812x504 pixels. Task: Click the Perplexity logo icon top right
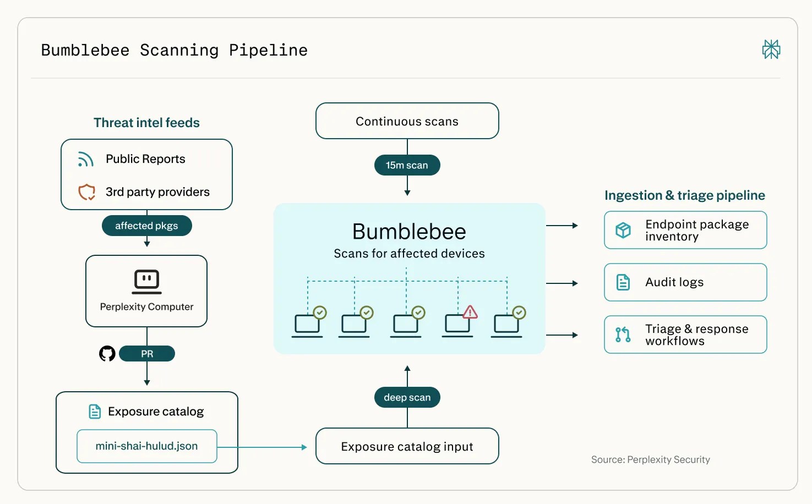[x=771, y=50]
